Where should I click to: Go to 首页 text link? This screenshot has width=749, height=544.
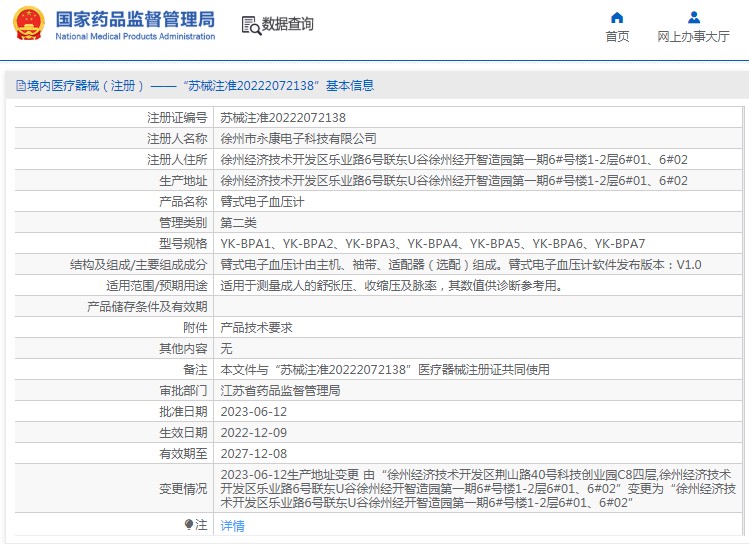pos(617,36)
